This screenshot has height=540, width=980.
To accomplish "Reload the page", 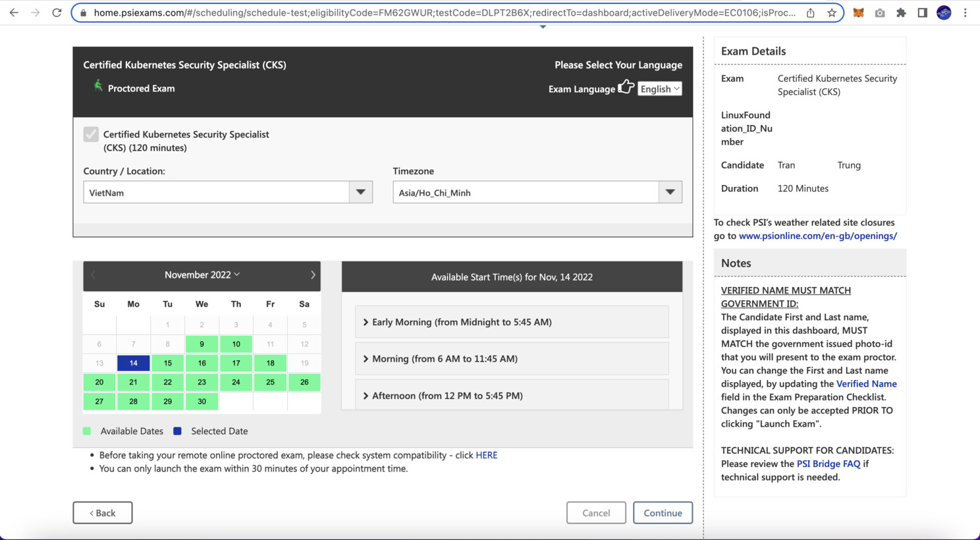I will pos(57,13).
